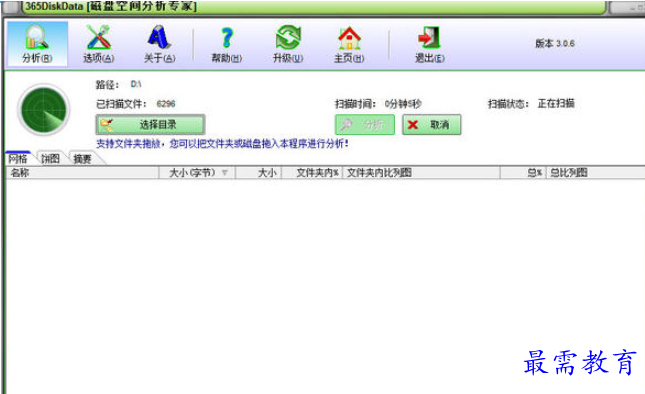Click the 大小(字节) column sort arrow
Screen dimensions: 645x394
click(x=225, y=173)
